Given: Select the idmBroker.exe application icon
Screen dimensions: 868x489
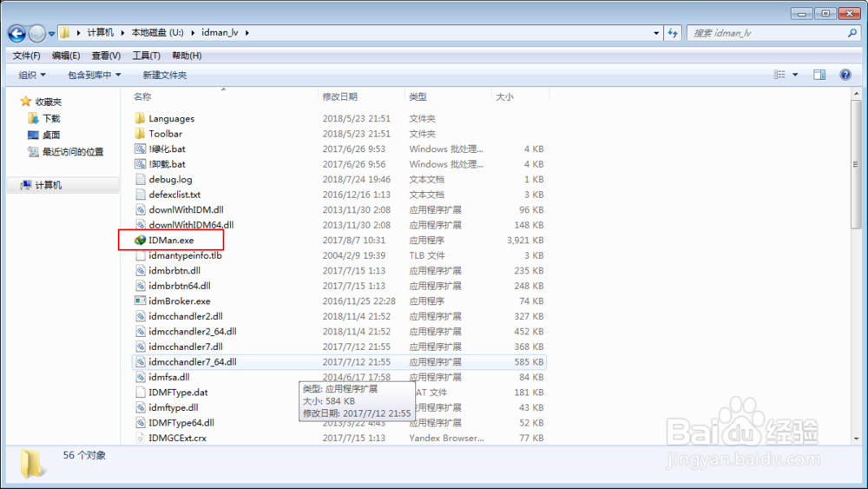Looking at the screenshot, I should 140,301.
